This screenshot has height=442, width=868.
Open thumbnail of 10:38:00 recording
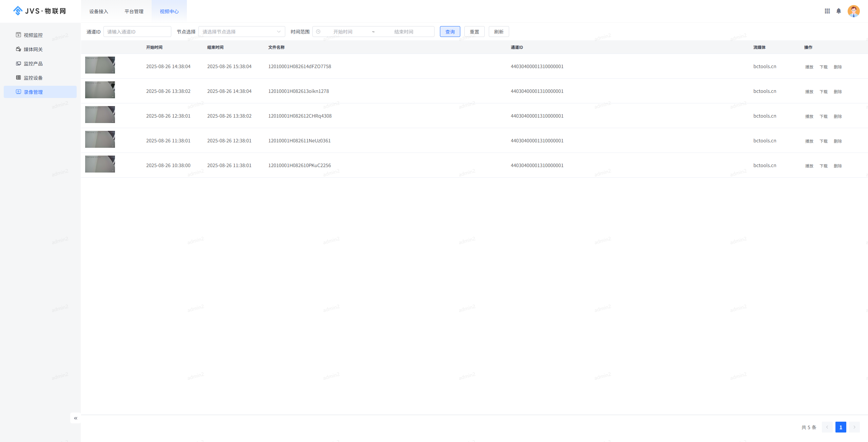[100, 164]
